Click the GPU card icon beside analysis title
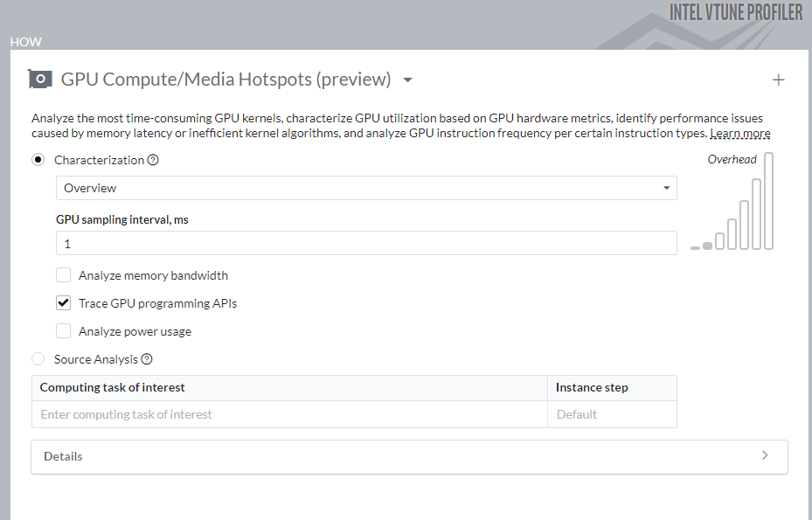Viewport: 812px width, 520px height. (x=39, y=80)
